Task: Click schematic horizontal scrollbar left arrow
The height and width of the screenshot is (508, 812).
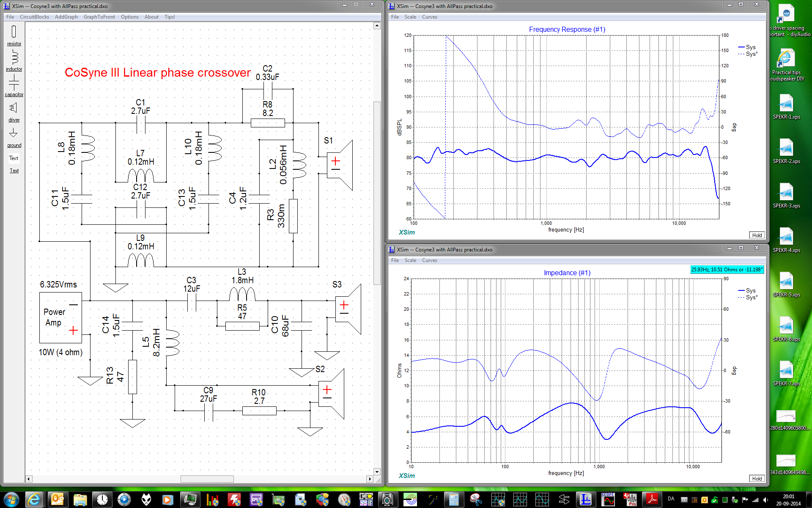Action: click(29, 479)
